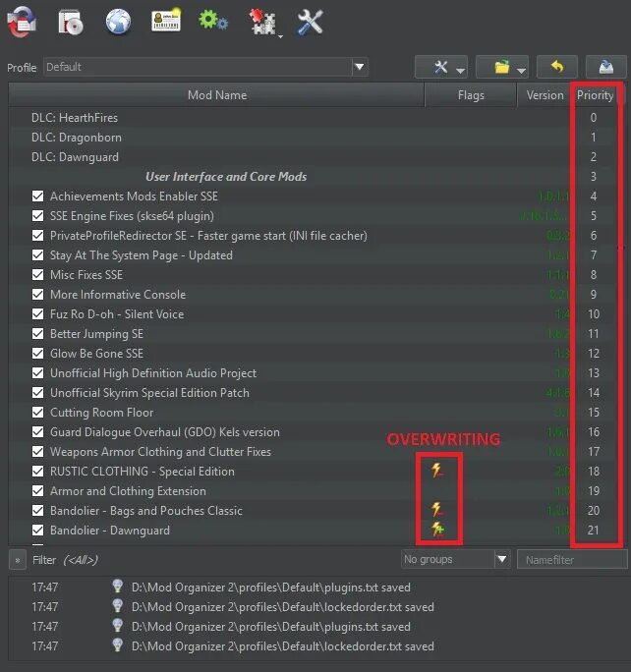Sort by the Flags column header
Image resolution: width=631 pixels, height=672 pixels.
point(471,94)
